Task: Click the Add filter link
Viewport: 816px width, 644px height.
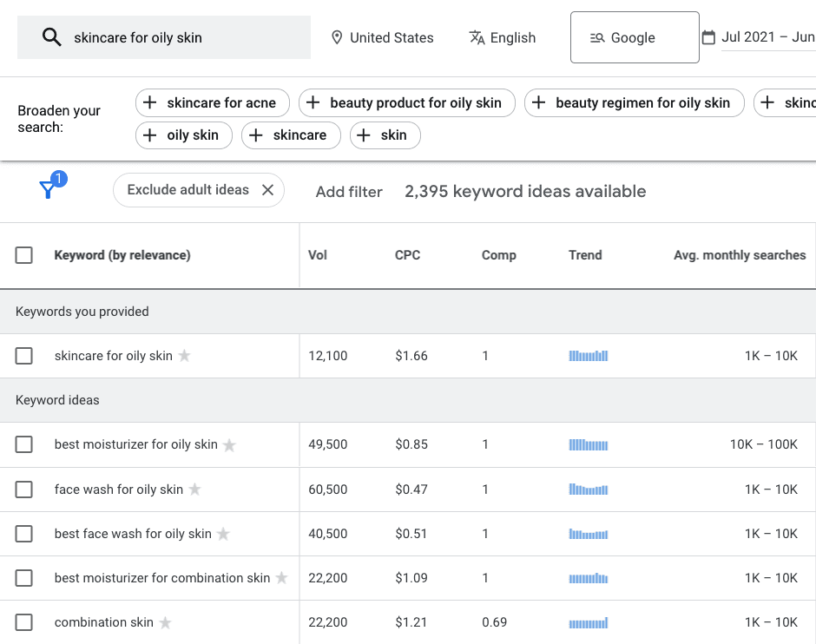Action: (349, 192)
